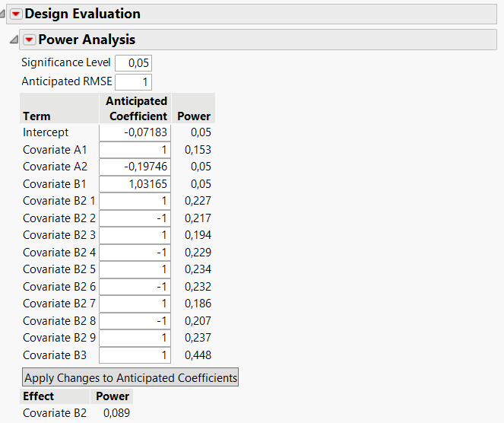Screen dimensions: 504x423
Task: Click the Covariate B2 effect row label
Action: (55, 413)
